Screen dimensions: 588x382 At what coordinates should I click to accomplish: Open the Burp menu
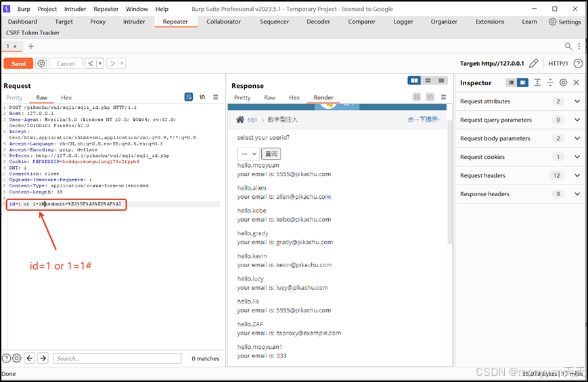click(x=24, y=9)
